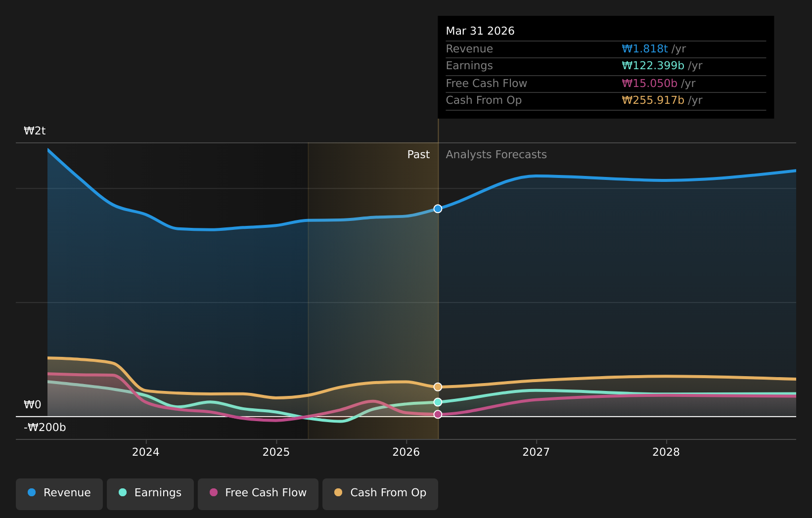The height and width of the screenshot is (518, 812).
Task: Click the 2024 x-axis label
Action: [x=146, y=452]
